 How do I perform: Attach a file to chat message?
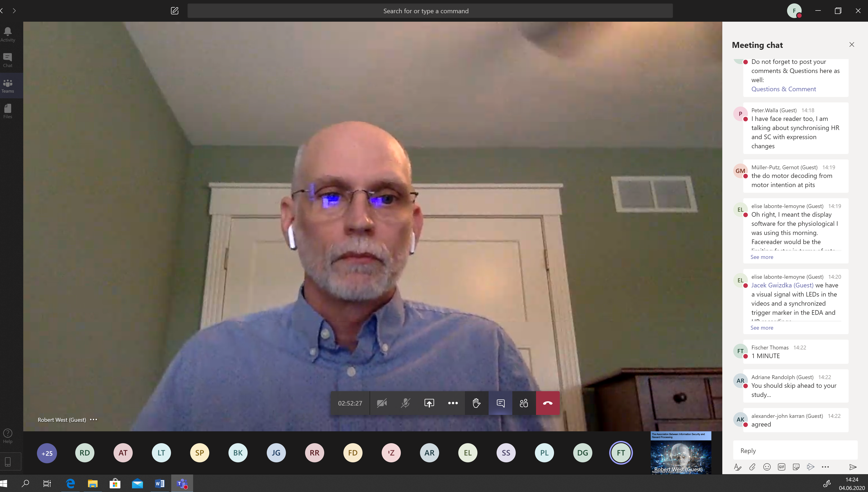(752, 467)
